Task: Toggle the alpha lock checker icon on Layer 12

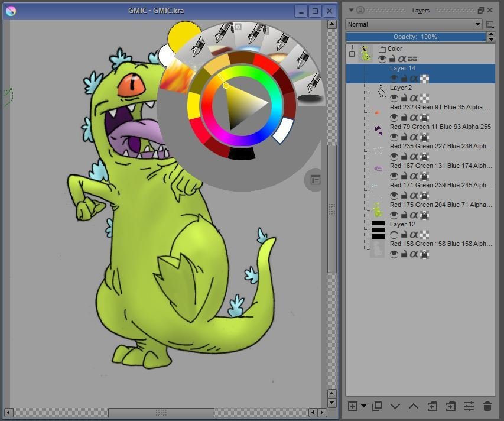Action: pos(424,235)
